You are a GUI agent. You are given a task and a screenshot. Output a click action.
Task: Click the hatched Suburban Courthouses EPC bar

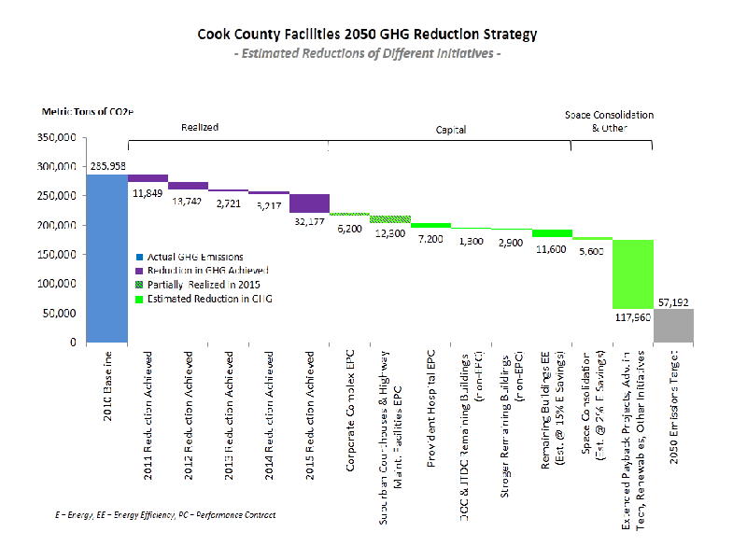click(389, 219)
